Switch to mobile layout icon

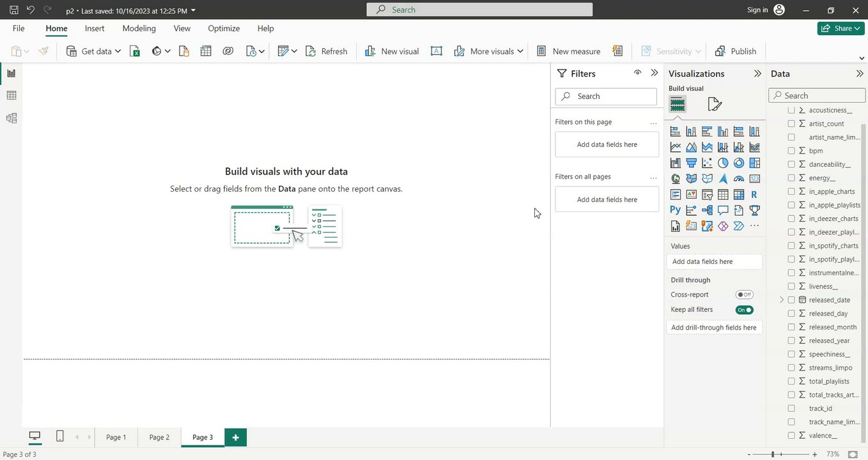60,436
